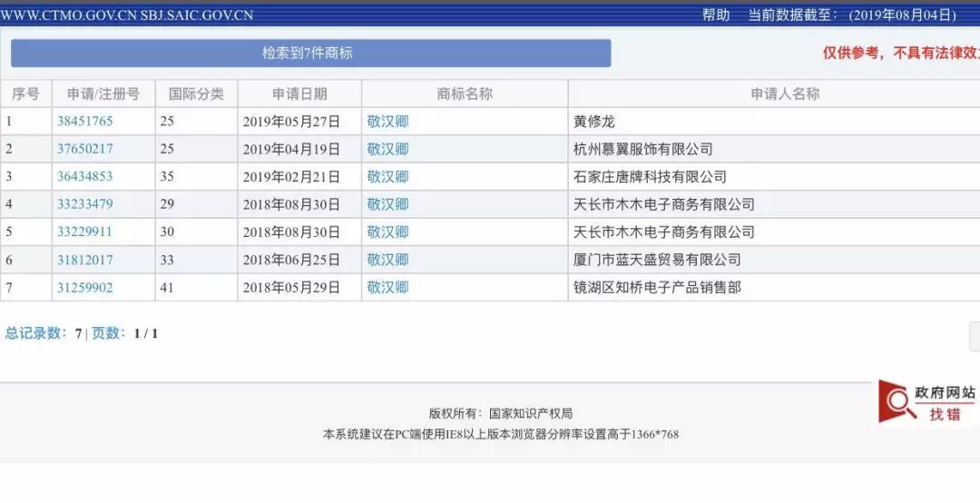Image resolution: width=980 pixels, height=503 pixels.
Task: Select 天长市木木电子商务有限公司 in row 4
Action: point(663,204)
